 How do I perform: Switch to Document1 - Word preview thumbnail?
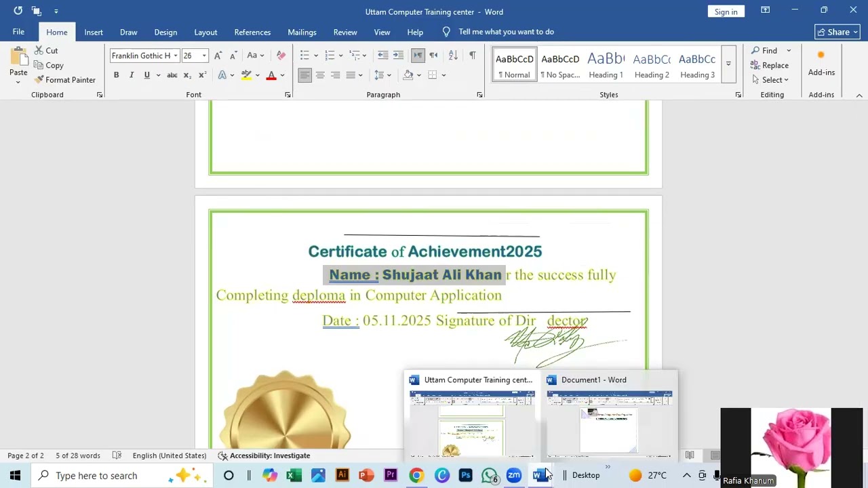(609, 417)
